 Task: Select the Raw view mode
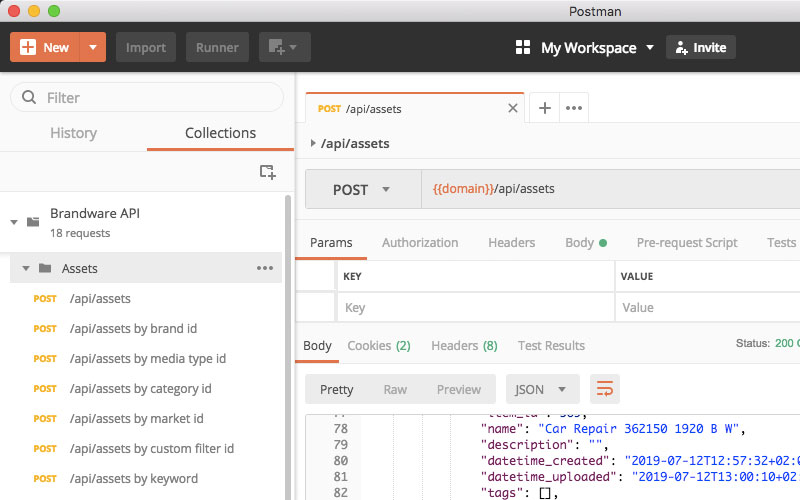click(395, 390)
